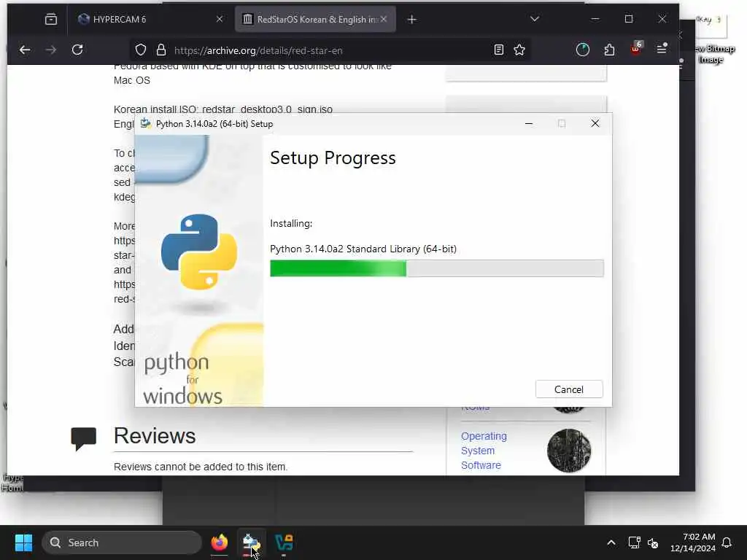Select the New Bitmap Image desktop icon
Screen dimensions: 747x560
click(x=713, y=42)
